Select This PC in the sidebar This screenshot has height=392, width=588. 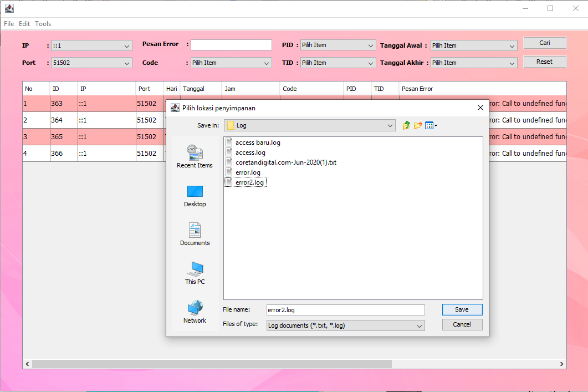pos(195,273)
